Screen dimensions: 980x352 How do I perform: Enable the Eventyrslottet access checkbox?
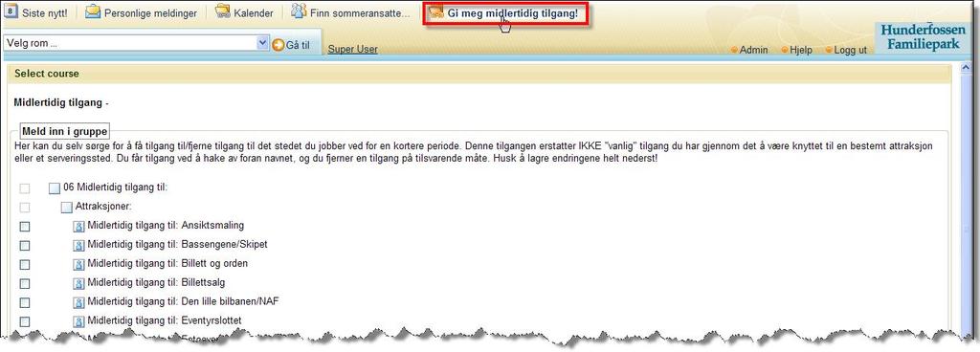pos(25,321)
